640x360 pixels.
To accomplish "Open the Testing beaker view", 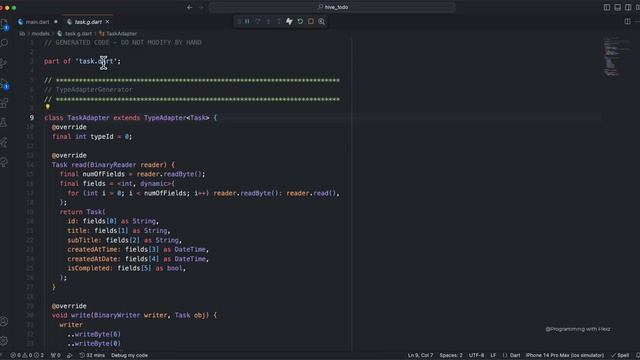I will (x=4, y=122).
